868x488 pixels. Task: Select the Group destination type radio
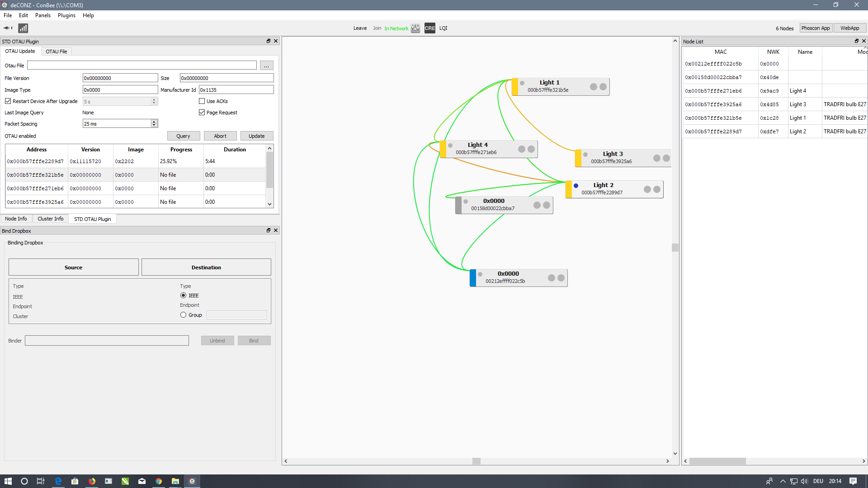(183, 315)
